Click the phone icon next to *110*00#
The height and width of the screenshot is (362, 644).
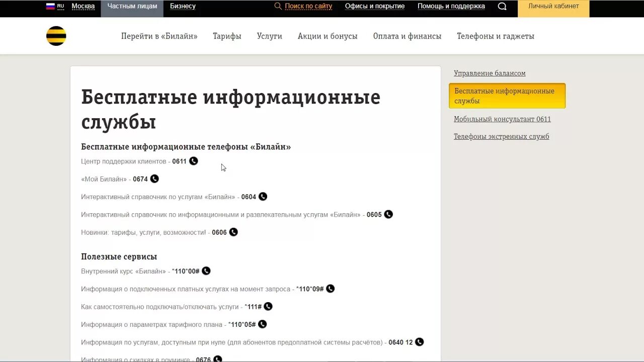[206, 271]
